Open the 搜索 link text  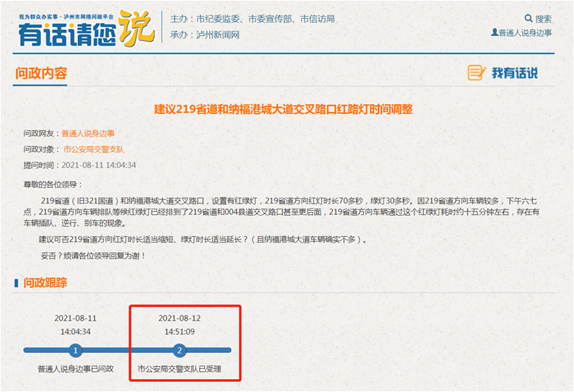click(544, 19)
